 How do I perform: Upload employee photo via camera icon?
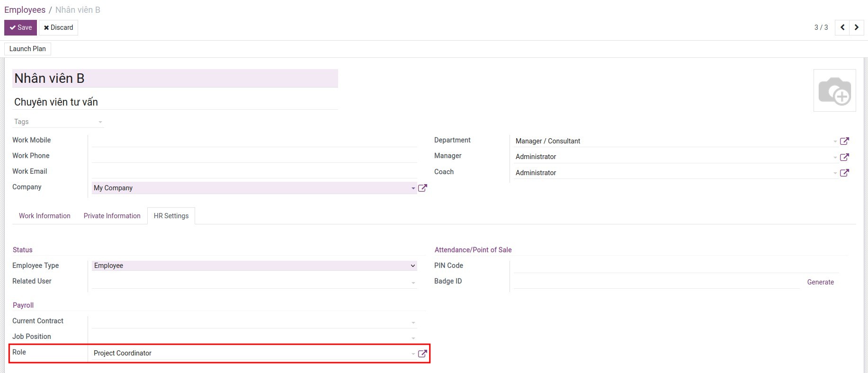834,90
